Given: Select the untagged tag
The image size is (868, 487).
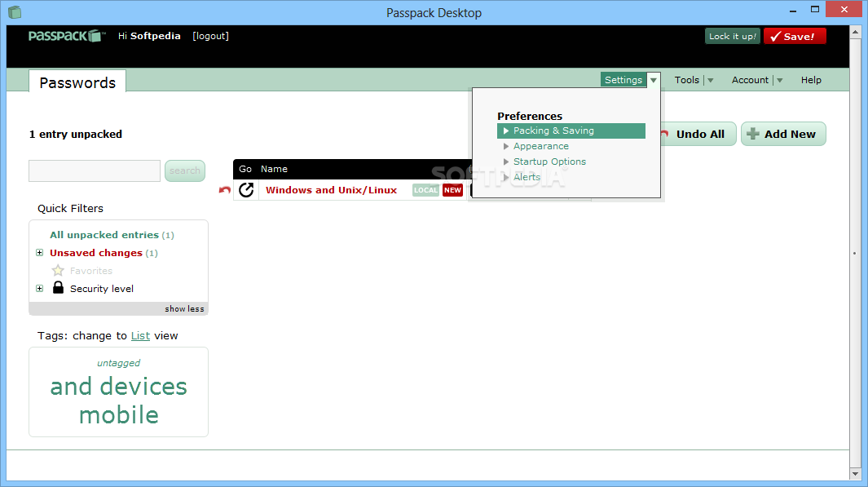Looking at the screenshot, I should pos(118,363).
